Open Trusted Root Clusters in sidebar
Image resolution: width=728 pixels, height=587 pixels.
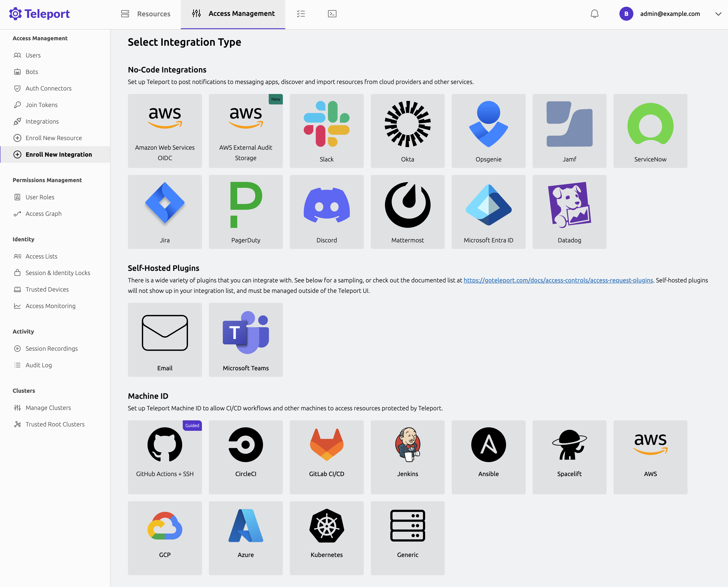click(x=55, y=424)
